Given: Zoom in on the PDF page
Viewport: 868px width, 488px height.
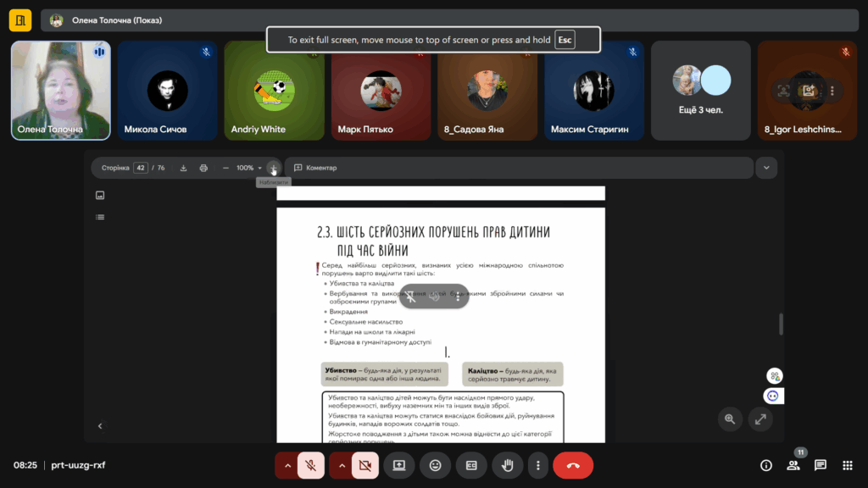Looking at the screenshot, I should pyautogui.click(x=272, y=168).
